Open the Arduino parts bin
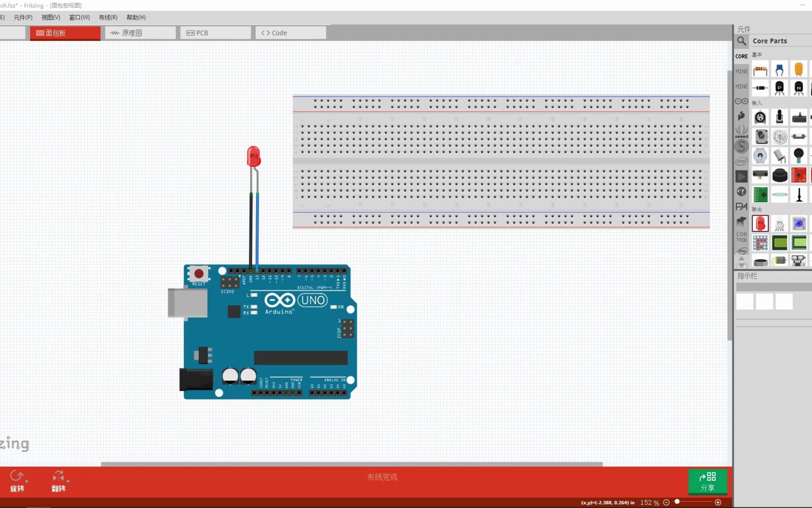 (742, 102)
